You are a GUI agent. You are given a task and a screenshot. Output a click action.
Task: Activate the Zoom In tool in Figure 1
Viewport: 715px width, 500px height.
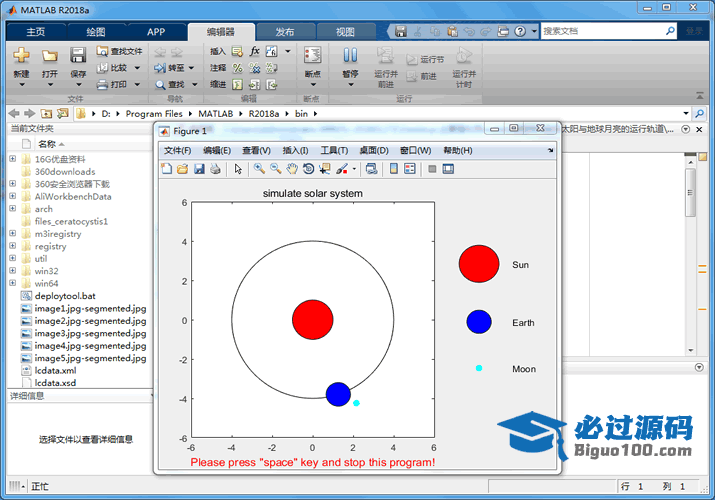tap(259, 169)
